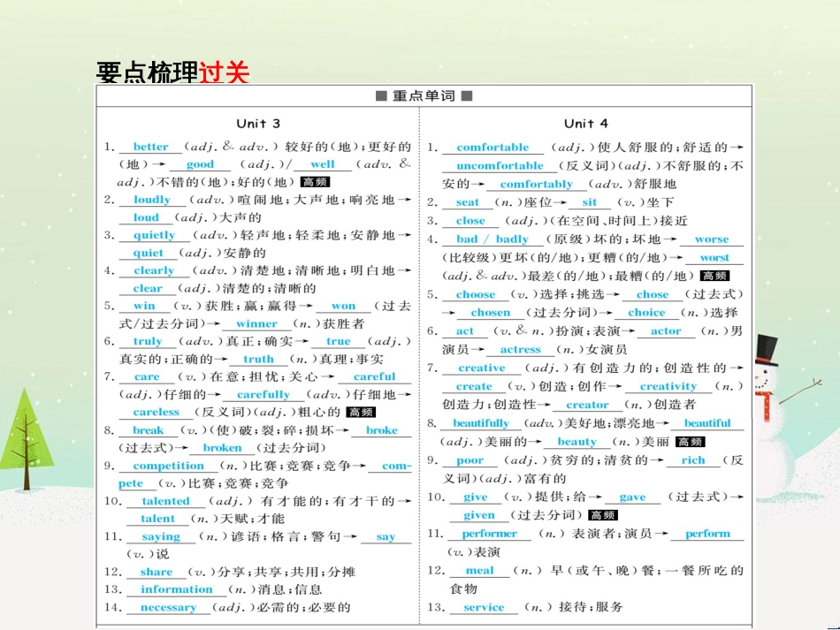
Task: Click the 高频 badge following beauty
Action: click(690, 442)
